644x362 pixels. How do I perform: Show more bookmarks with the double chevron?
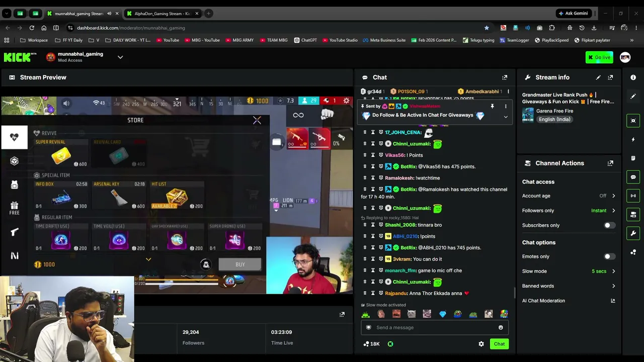(x=632, y=40)
